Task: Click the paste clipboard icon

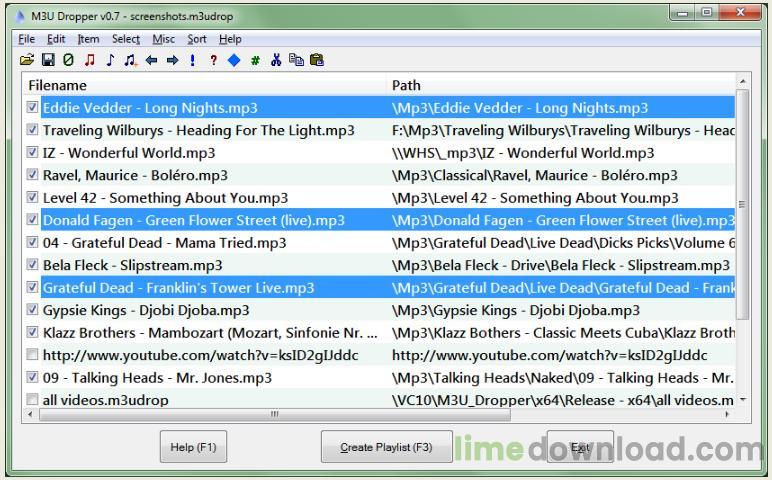Action: tap(317, 60)
